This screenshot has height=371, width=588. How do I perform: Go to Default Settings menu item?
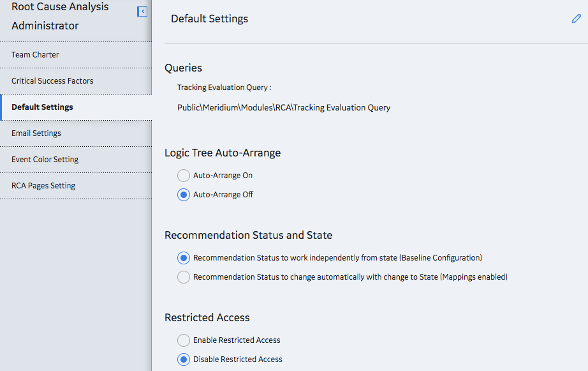(x=76, y=107)
